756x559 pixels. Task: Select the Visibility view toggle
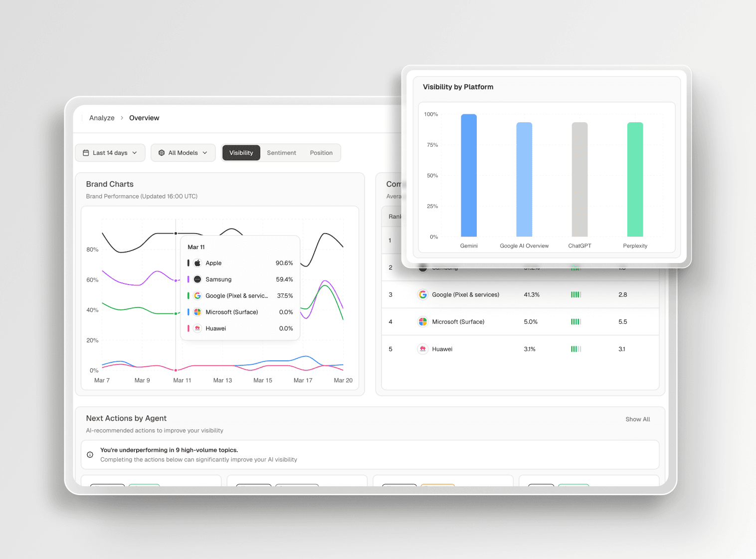pyautogui.click(x=241, y=153)
